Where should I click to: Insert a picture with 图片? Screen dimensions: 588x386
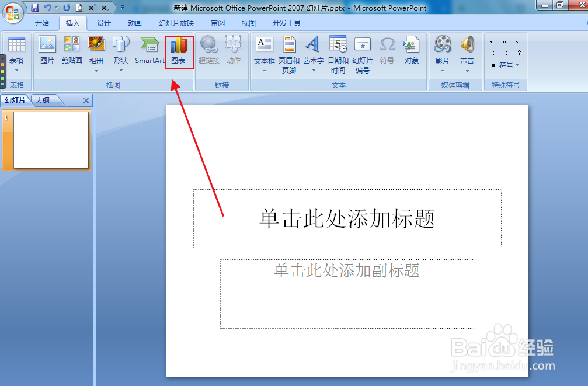tap(47, 50)
